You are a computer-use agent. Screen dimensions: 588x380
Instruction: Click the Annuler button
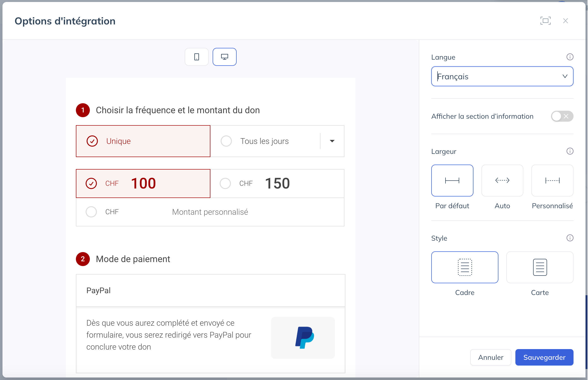click(x=491, y=357)
